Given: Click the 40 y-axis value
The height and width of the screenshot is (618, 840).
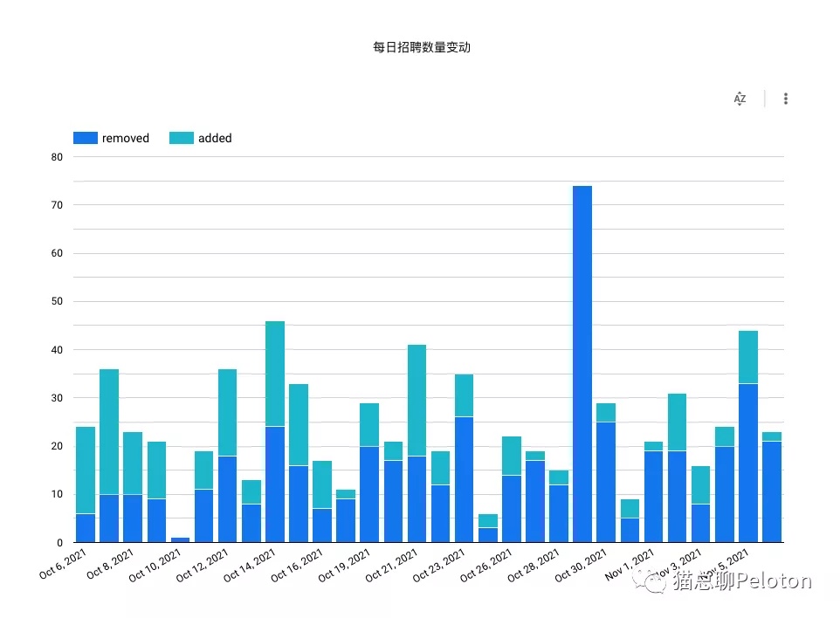Looking at the screenshot, I should [x=57, y=350].
